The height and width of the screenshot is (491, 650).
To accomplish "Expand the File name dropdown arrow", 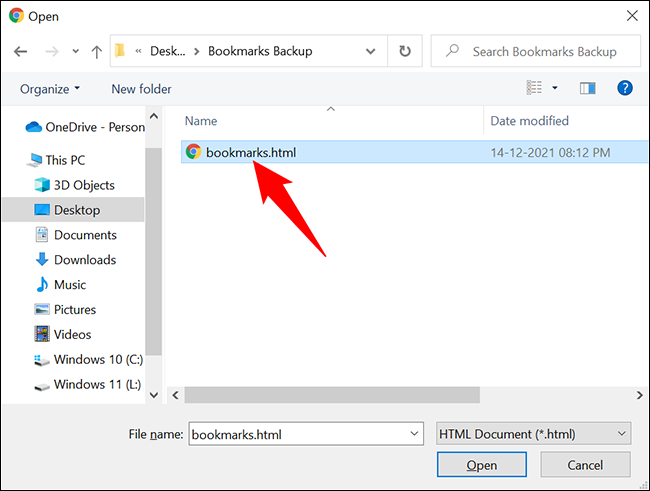I will click(x=414, y=433).
